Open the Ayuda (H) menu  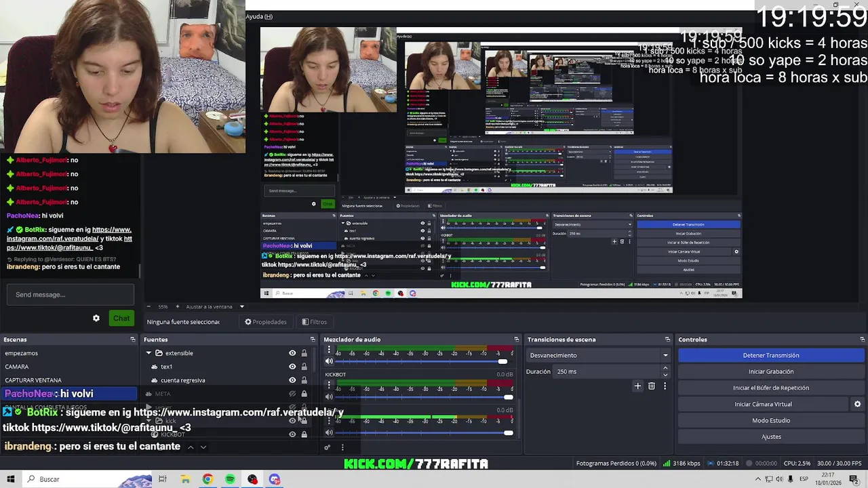point(259,16)
